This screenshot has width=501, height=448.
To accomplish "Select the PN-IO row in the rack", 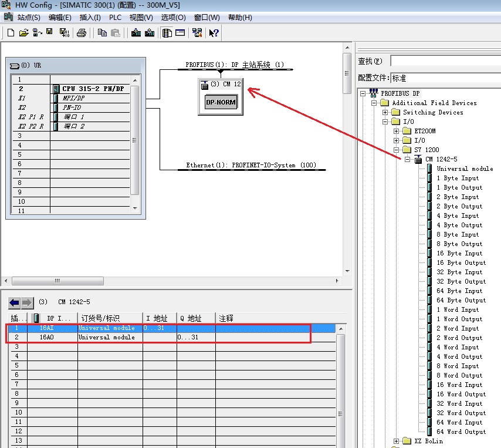I will tap(71, 107).
